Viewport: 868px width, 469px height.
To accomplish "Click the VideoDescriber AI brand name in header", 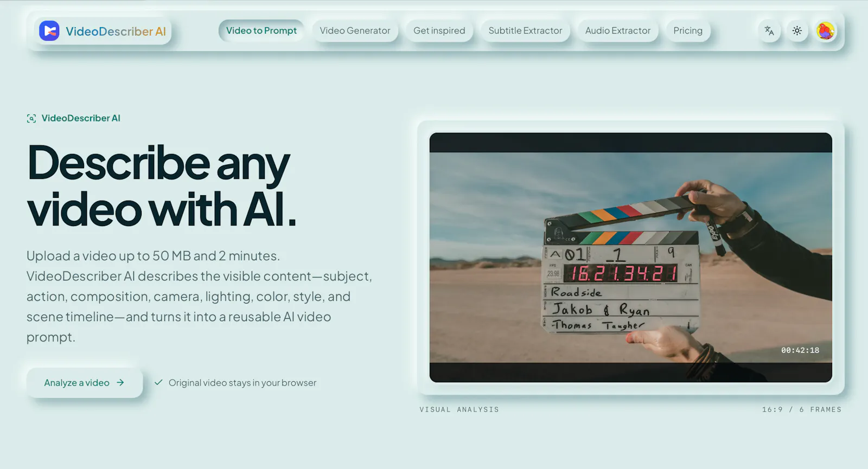I will [x=116, y=31].
